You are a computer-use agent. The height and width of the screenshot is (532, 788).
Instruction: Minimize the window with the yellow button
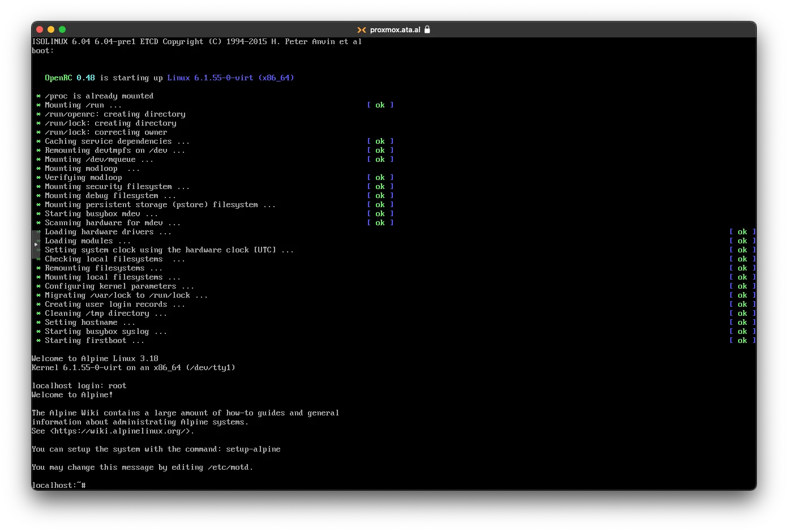coord(51,29)
